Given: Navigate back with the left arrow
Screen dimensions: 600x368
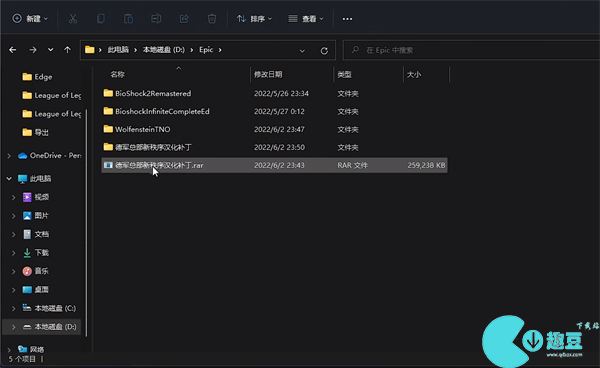Looking at the screenshot, I should click(13, 50).
